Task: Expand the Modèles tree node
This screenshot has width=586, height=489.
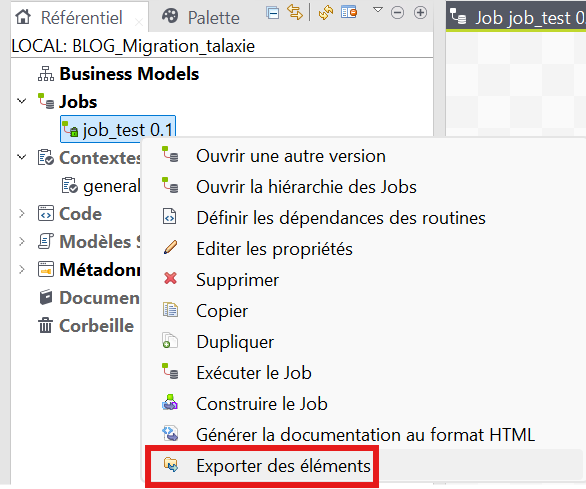Action: click(22, 242)
